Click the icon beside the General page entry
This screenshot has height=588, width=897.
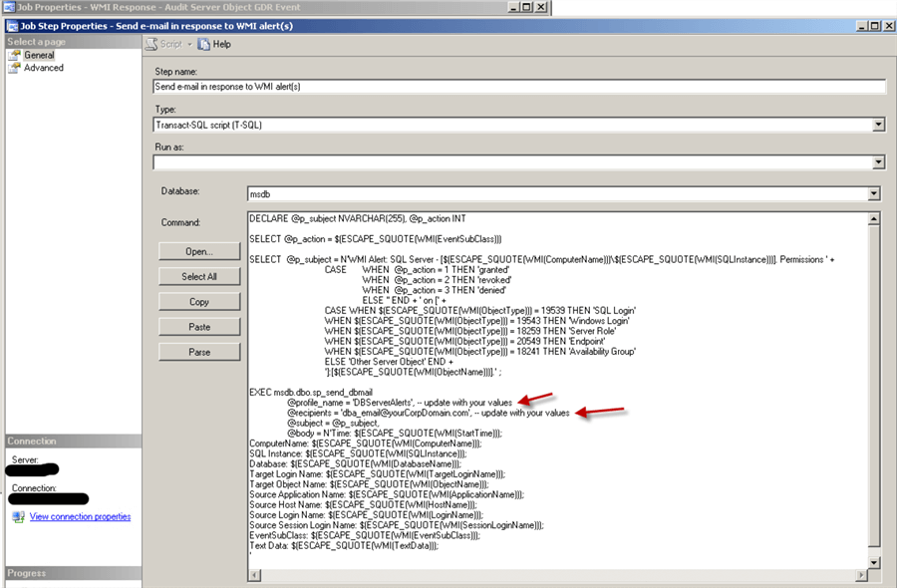[x=14, y=54]
